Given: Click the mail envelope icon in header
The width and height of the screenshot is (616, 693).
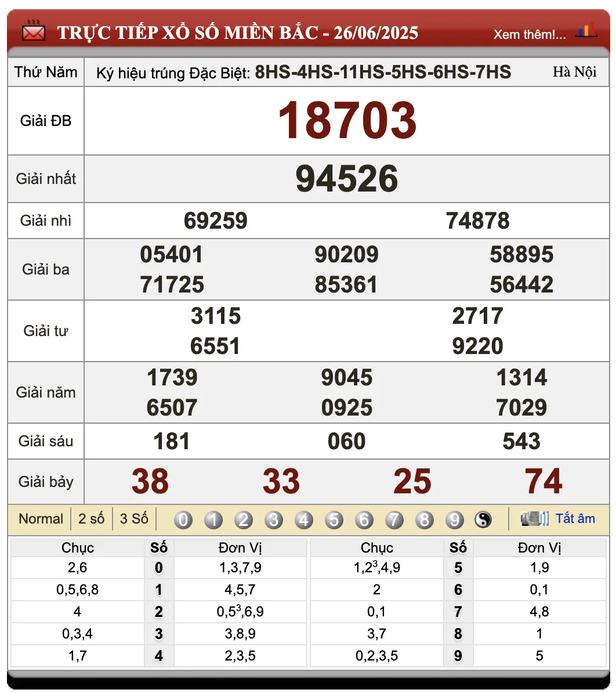Looking at the screenshot, I should point(33,31).
